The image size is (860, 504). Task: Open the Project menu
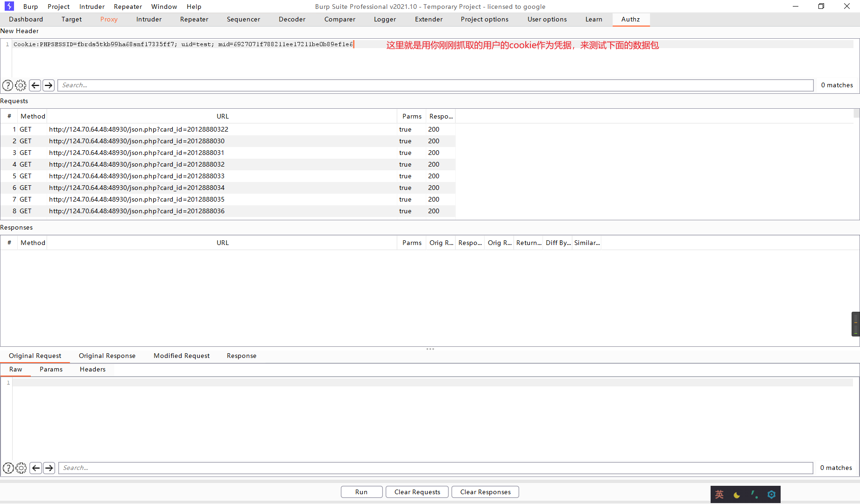(x=58, y=7)
